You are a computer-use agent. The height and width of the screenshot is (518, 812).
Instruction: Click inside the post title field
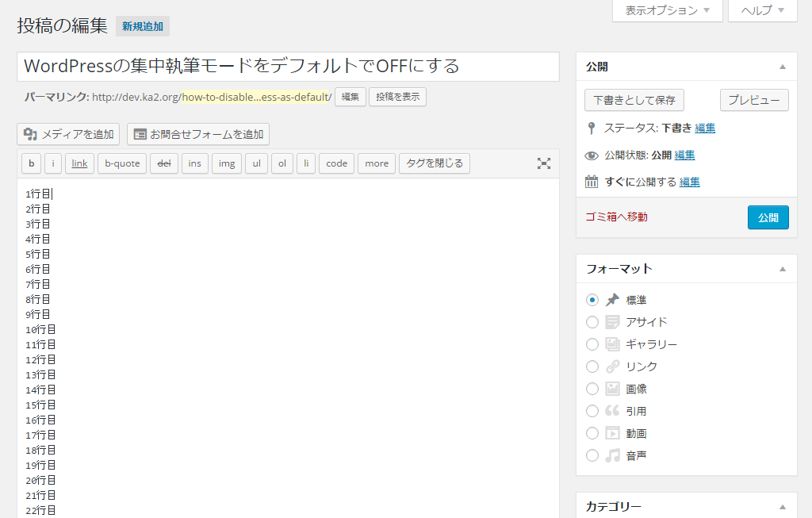click(285, 67)
